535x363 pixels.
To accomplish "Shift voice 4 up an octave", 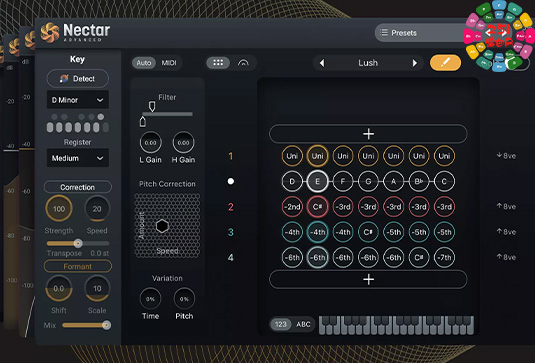I will pyautogui.click(x=506, y=257).
